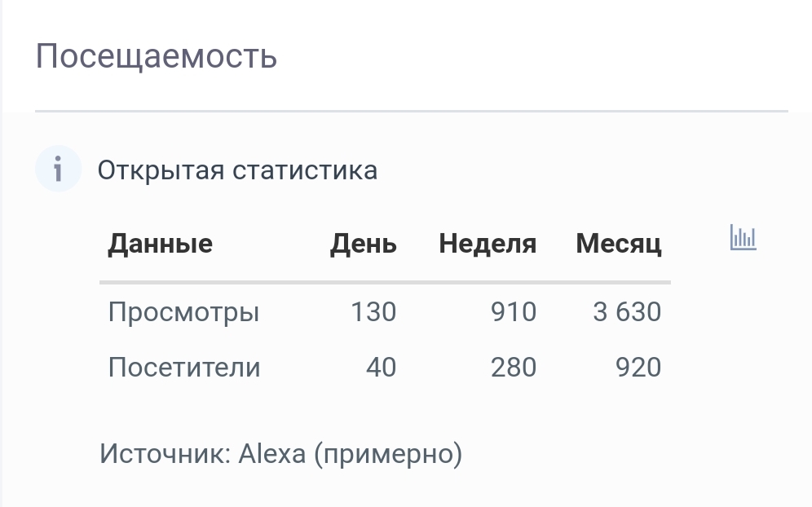Click the monthly visitors value 920

click(x=638, y=367)
